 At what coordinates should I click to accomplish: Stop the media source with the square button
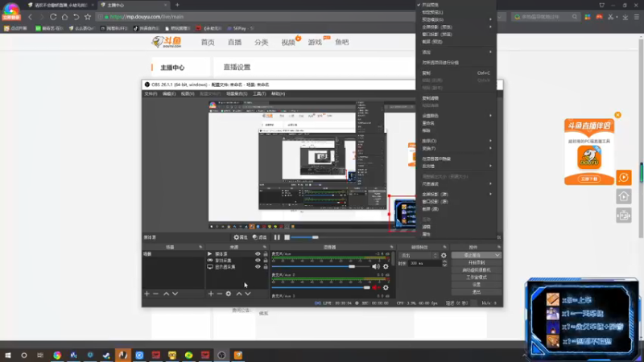(x=287, y=237)
